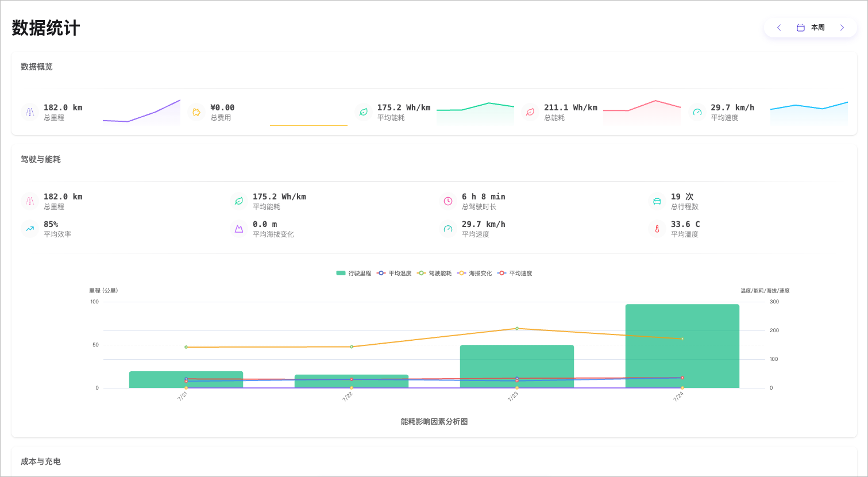868x477 pixels.
Task: Toggle 海拔变化 legend entry
Action: click(474, 274)
